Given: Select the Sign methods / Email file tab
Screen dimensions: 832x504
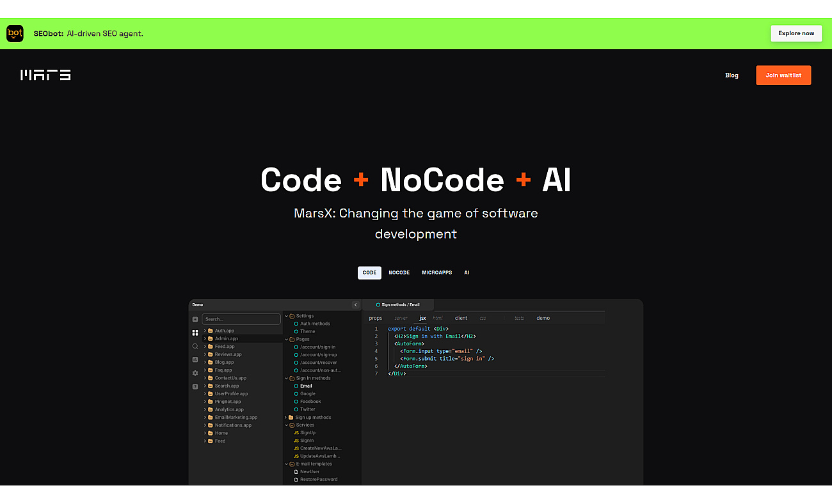Looking at the screenshot, I should tap(398, 304).
